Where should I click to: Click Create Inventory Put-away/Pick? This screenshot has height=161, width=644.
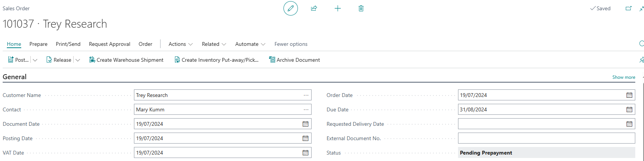(x=216, y=60)
